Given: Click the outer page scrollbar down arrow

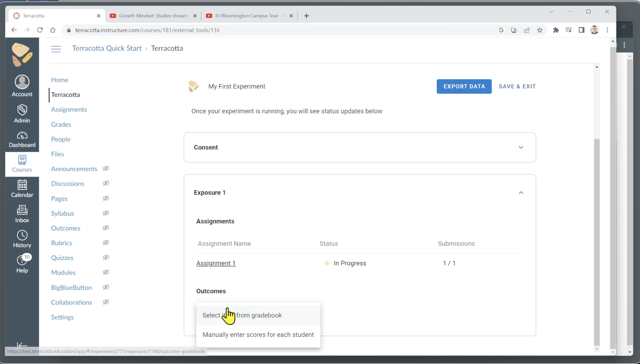Looking at the screenshot, I should pyautogui.click(x=613, y=352).
